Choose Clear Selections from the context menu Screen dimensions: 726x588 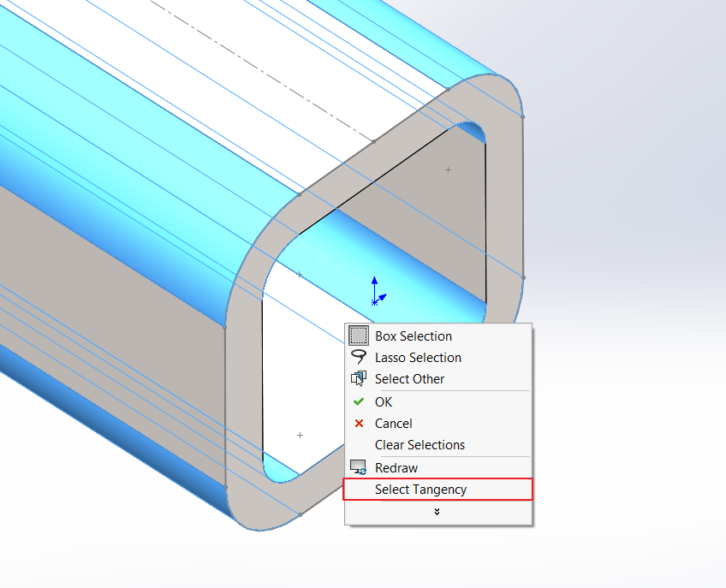[x=420, y=445]
